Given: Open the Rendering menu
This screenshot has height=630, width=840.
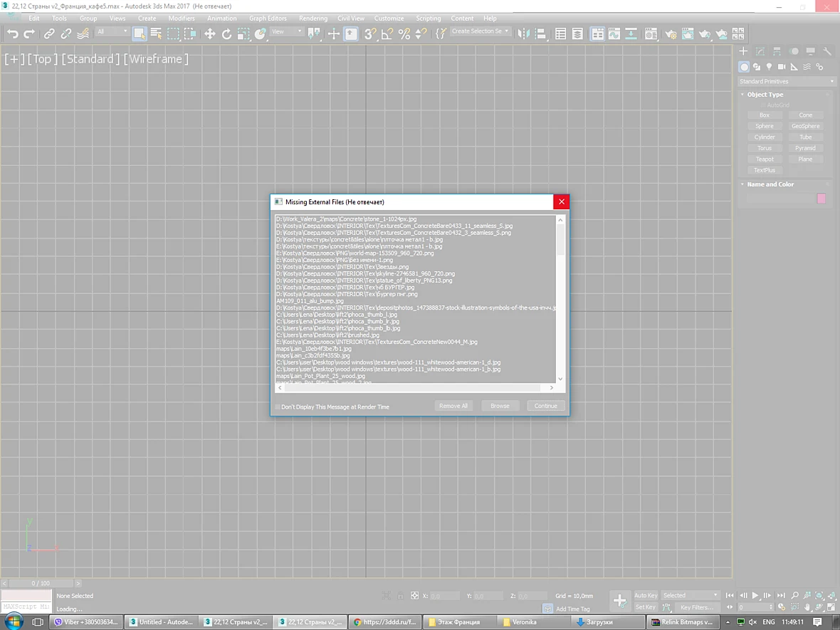Looking at the screenshot, I should click(313, 19).
